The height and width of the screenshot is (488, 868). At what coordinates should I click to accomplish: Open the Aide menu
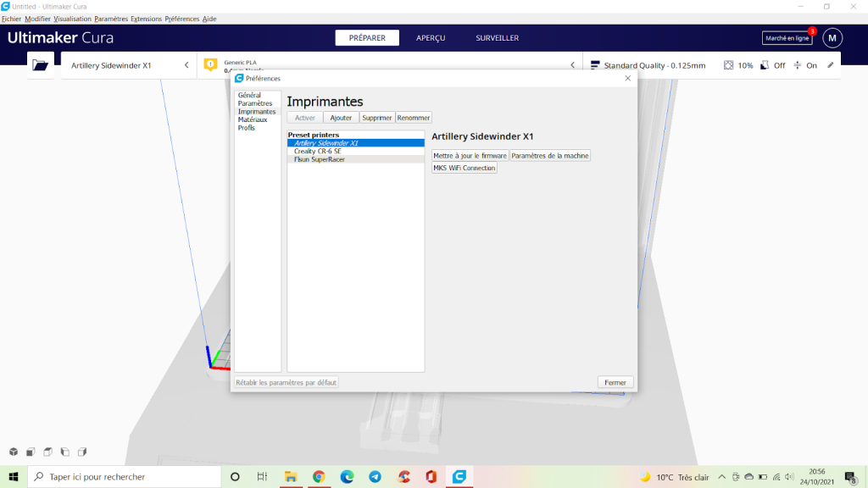tap(209, 19)
